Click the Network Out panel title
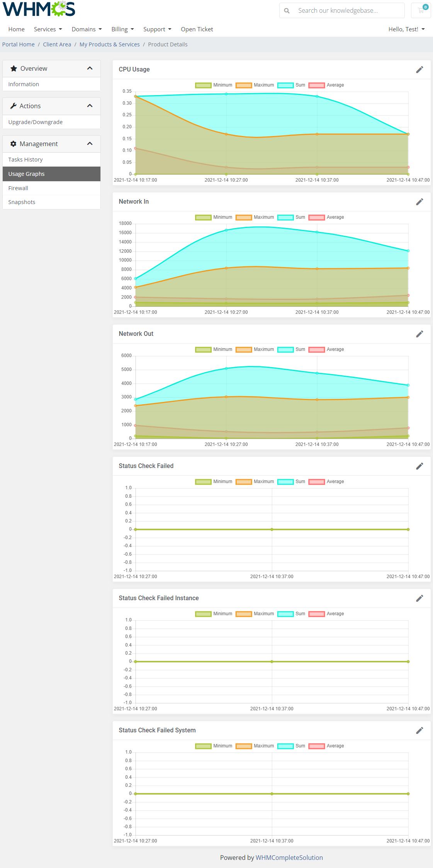Screen dimensions: 433x868 (136, 334)
